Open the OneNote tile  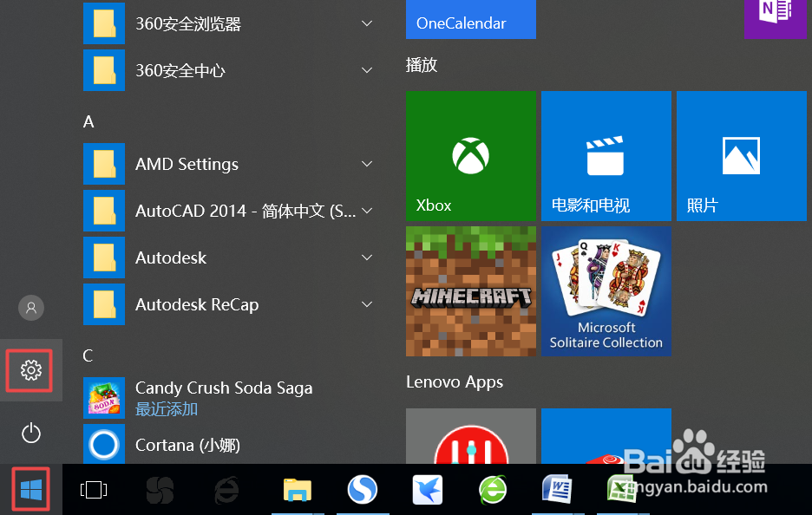click(776, 19)
